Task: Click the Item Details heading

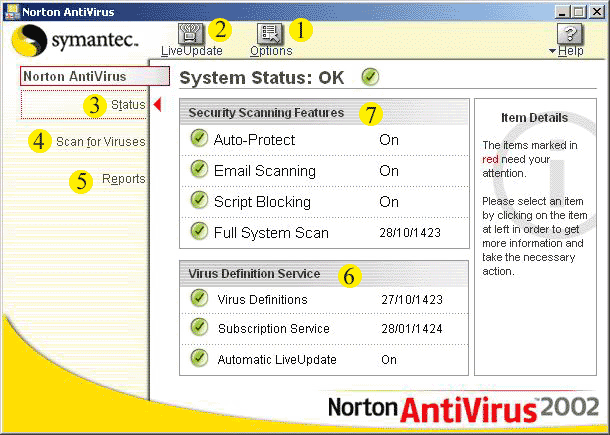Action: [x=535, y=118]
